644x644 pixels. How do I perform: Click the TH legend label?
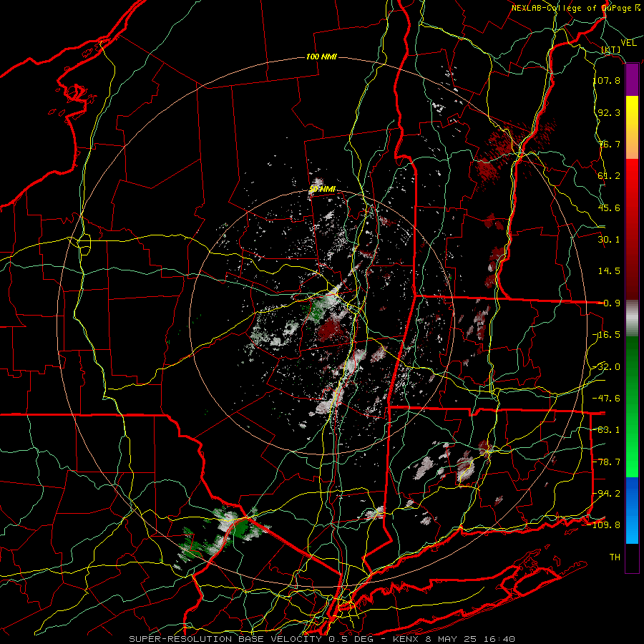click(x=615, y=557)
